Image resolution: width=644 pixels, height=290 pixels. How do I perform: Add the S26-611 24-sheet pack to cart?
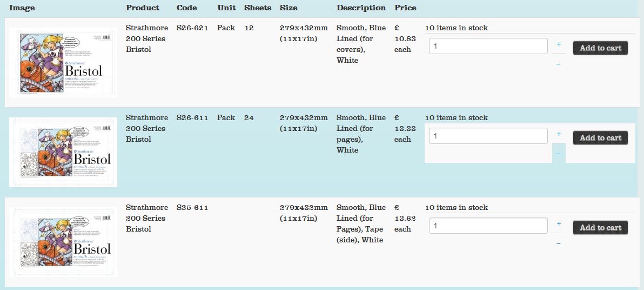(600, 138)
